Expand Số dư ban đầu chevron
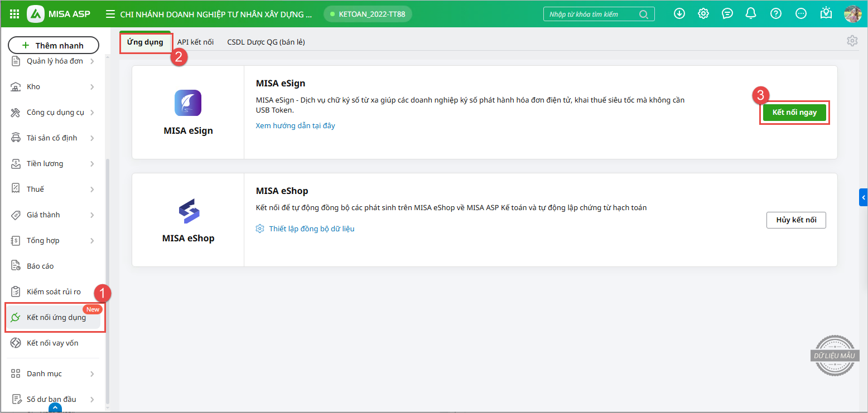Image resolution: width=868 pixels, height=413 pixels. 92,399
